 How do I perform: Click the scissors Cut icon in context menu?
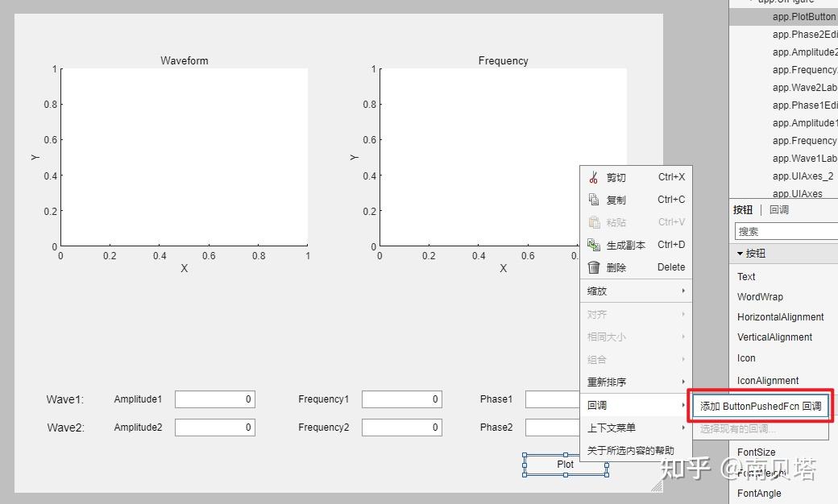pyautogui.click(x=595, y=177)
